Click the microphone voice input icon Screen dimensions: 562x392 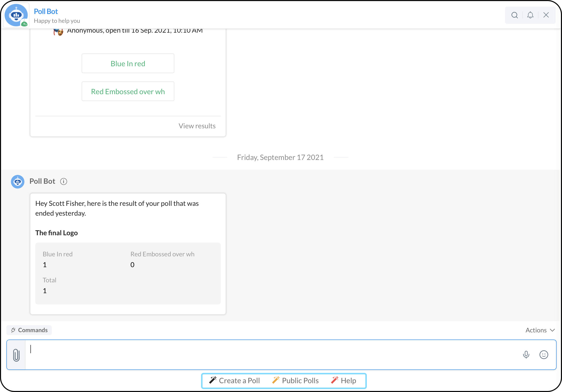[526, 355]
